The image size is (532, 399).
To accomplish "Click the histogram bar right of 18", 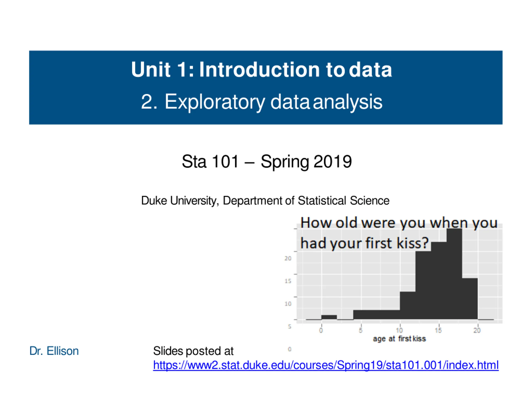I will click(x=470, y=299).
